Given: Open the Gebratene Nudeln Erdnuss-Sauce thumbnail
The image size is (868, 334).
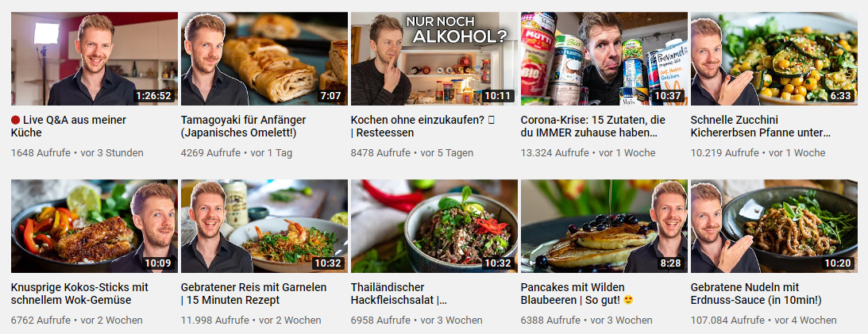Looking at the screenshot, I should point(773,226).
